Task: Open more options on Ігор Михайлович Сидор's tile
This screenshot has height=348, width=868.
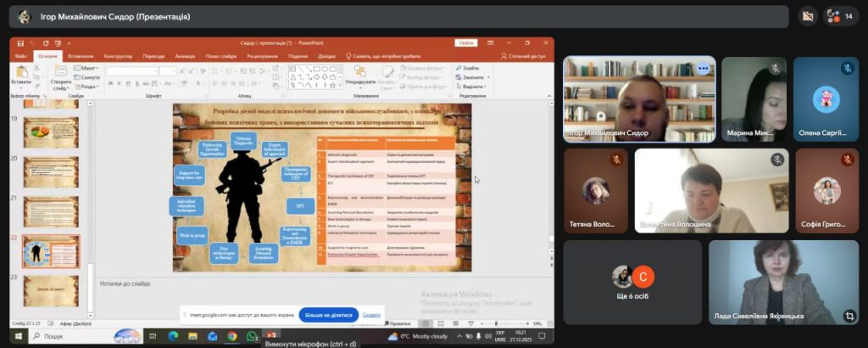Action: pos(703,68)
